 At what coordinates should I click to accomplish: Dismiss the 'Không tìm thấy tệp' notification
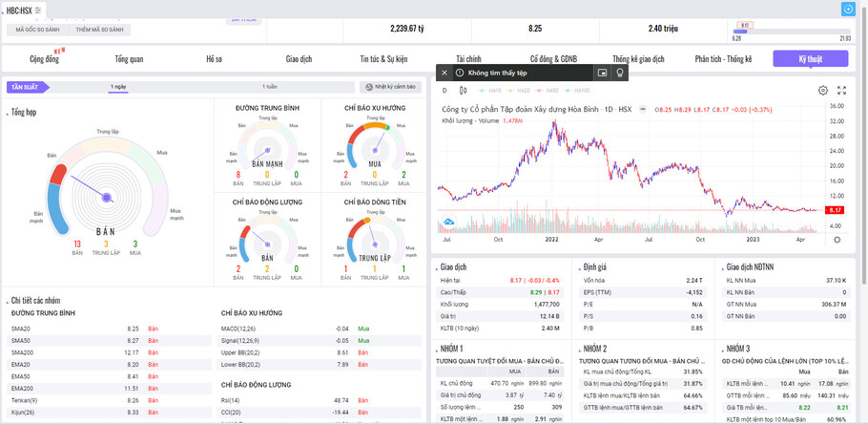444,73
